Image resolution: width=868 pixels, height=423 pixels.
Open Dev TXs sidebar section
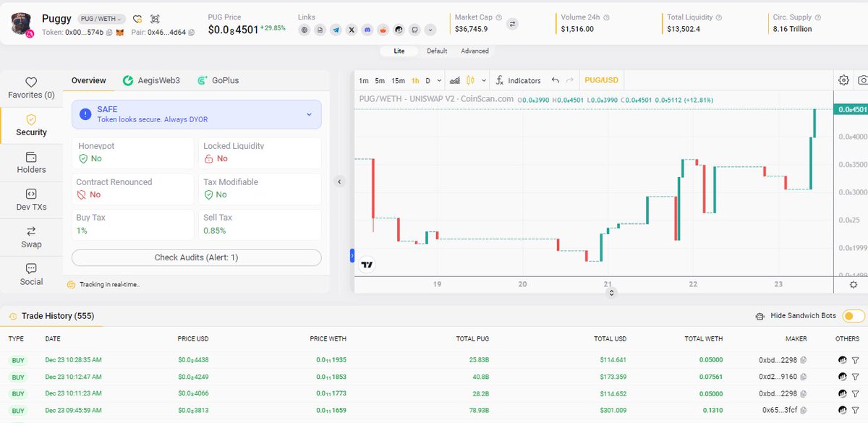[x=31, y=200]
